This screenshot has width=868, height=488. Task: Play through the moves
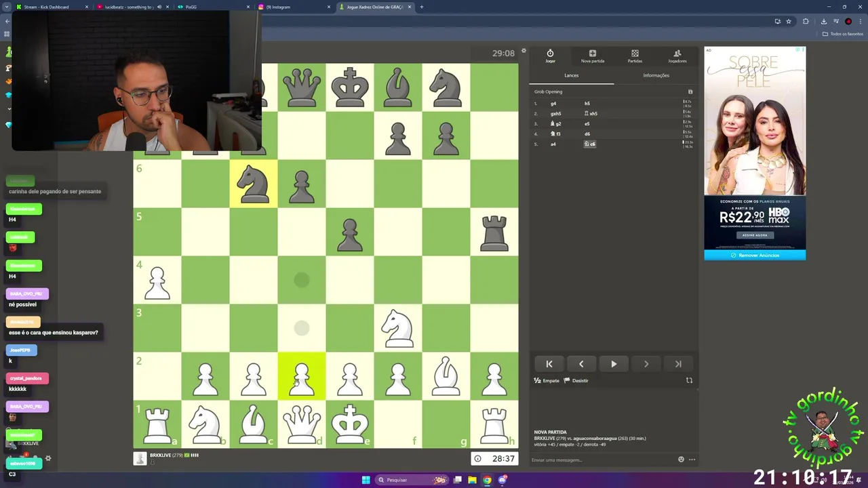(614, 364)
